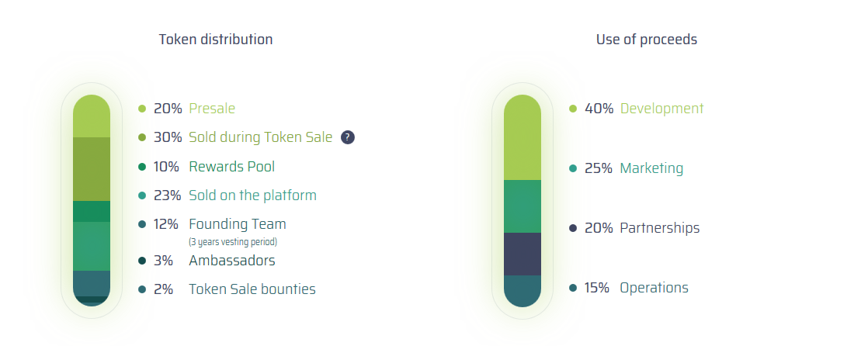This screenshot has height=346, width=868.
Task: Click the Presale bullet dot
Action: click(142, 109)
